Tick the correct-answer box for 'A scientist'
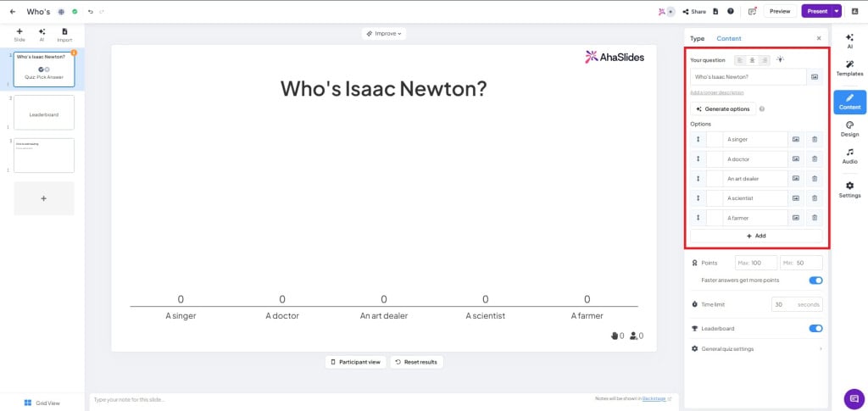This screenshot has width=868, height=411. pos(715,198)
